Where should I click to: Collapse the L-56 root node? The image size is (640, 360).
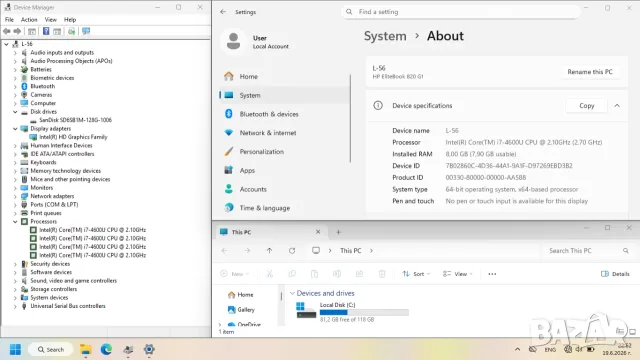[x=7, y=44]
